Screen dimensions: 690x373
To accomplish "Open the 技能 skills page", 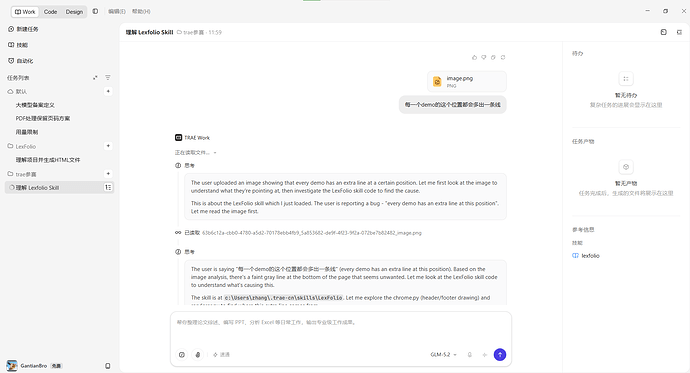I will tap(18, 45).
